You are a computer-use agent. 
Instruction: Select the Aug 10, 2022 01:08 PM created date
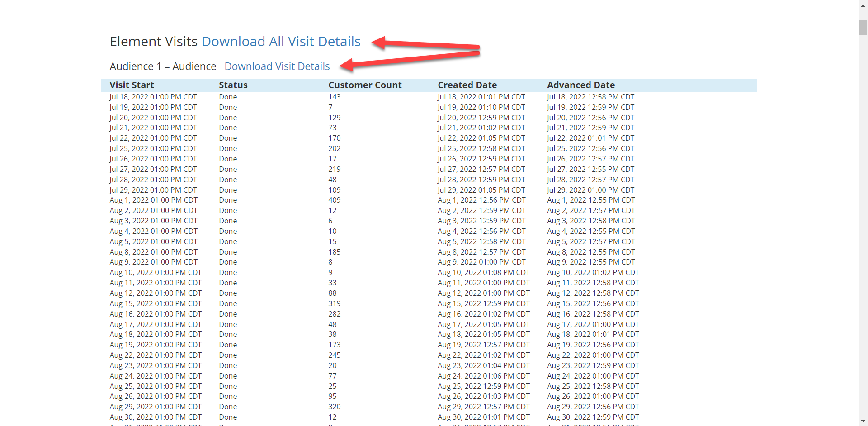483,272
